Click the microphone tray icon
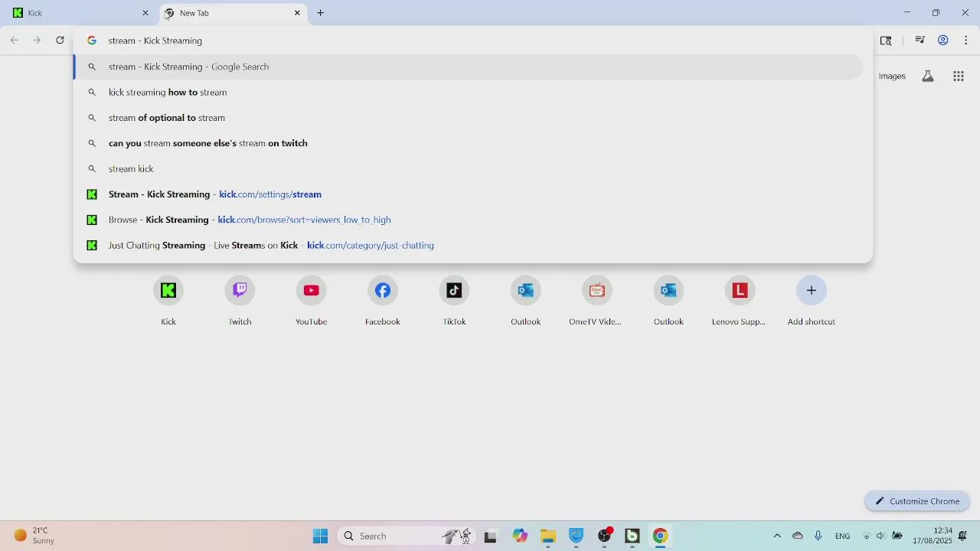This screenshot has height=551, width=980. click(818, 536)
